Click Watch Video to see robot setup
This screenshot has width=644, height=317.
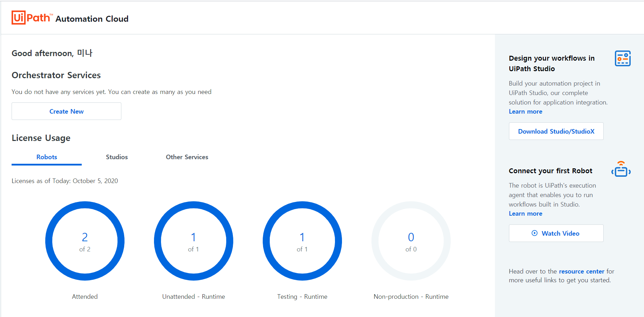coord(556,233)
